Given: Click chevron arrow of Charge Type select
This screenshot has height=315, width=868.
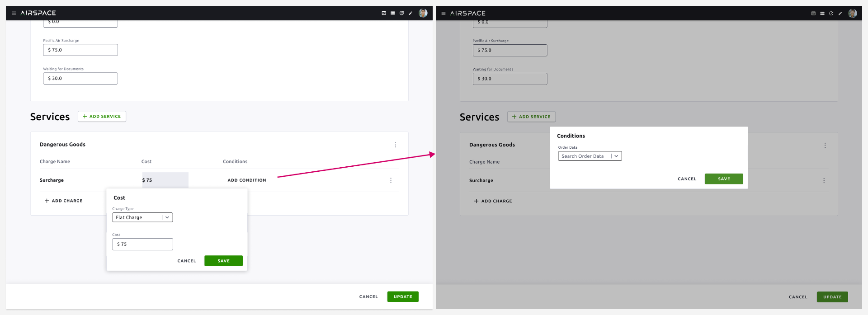Looking at the screenshot, I should tap(167, 217).
